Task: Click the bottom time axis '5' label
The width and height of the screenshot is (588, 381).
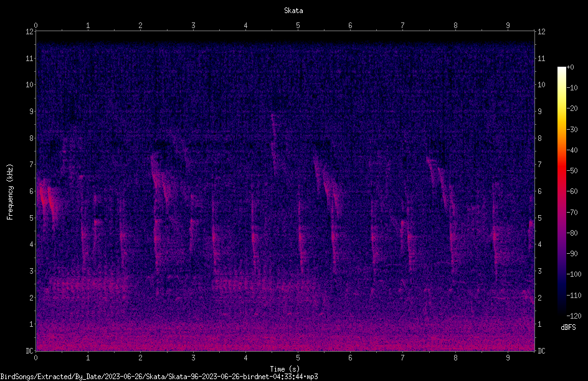Action: coord(298,358)
